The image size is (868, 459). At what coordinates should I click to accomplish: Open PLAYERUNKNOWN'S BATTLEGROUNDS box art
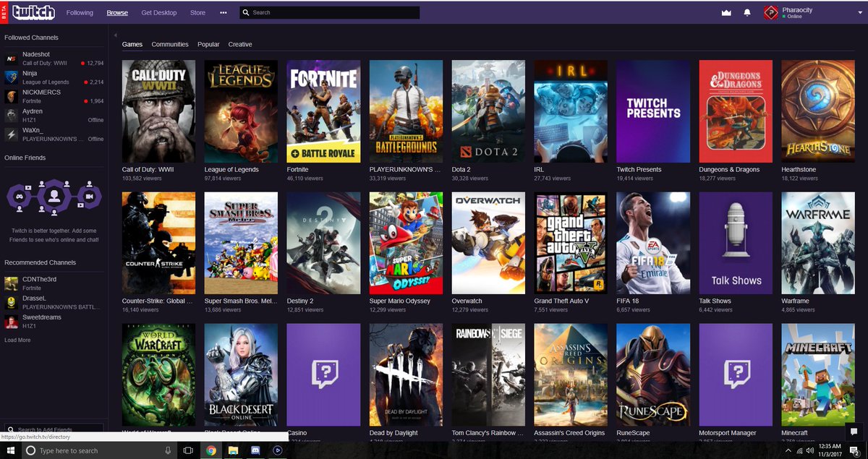point(406,111)
